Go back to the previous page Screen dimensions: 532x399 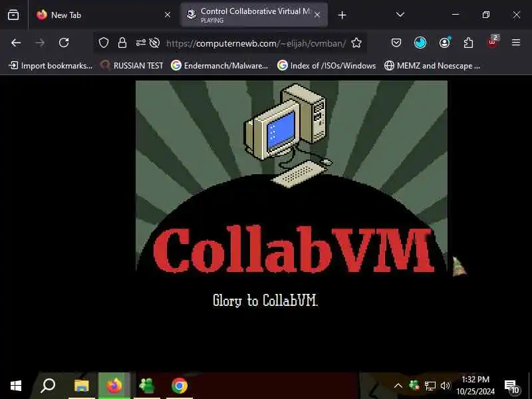(16, 43)
